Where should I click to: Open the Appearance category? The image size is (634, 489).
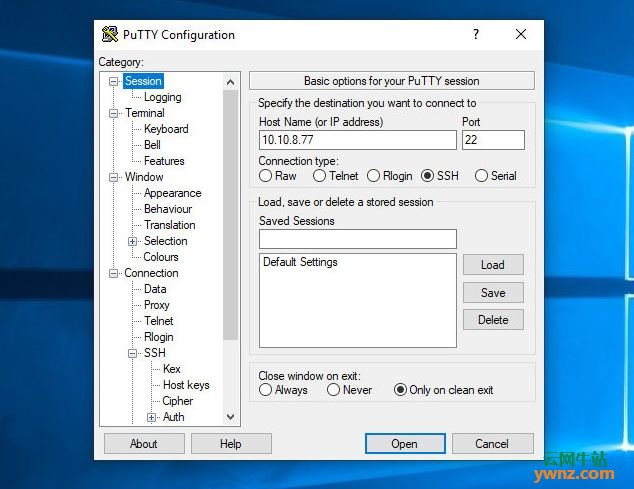tap(173, 193)
